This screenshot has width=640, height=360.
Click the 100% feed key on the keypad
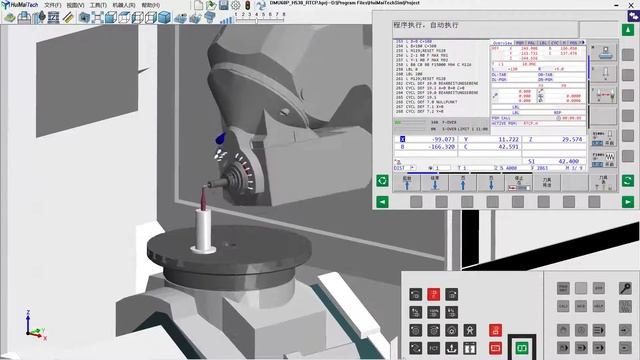tap(433, 312)
